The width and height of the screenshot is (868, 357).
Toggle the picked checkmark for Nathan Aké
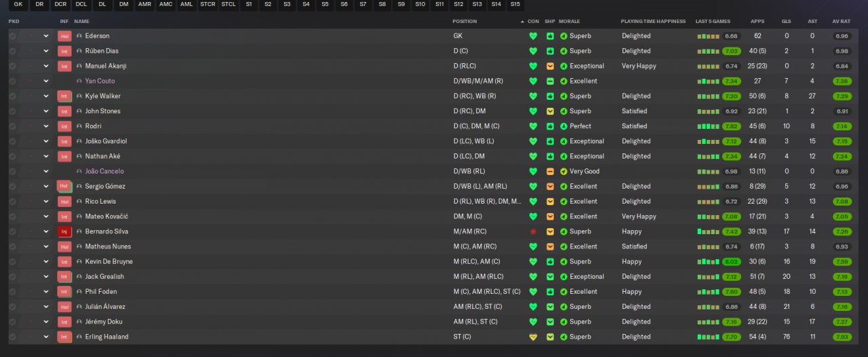click(x=12, y=156)
